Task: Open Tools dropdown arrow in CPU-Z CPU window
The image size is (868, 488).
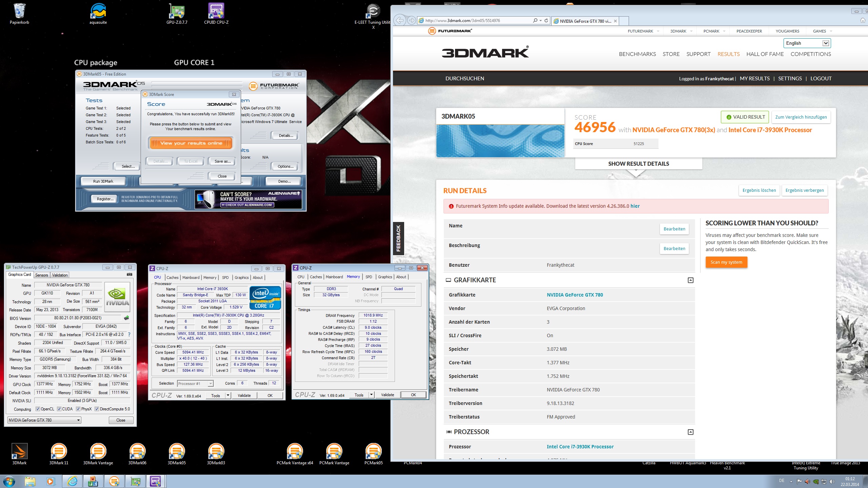Action: tap(228, 395)
